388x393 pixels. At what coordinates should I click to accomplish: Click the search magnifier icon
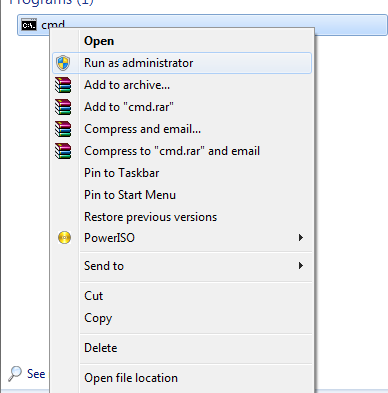click(15, 373)
